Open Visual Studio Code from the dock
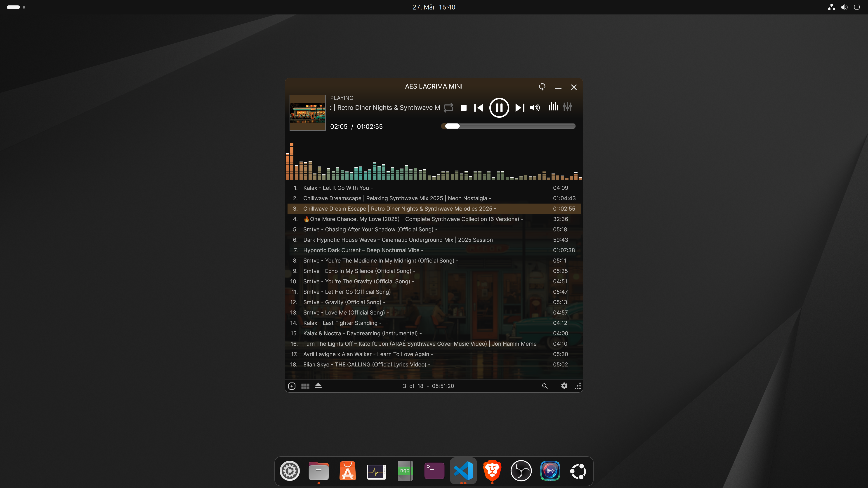868x488 pixels. (x=463, y=471)
